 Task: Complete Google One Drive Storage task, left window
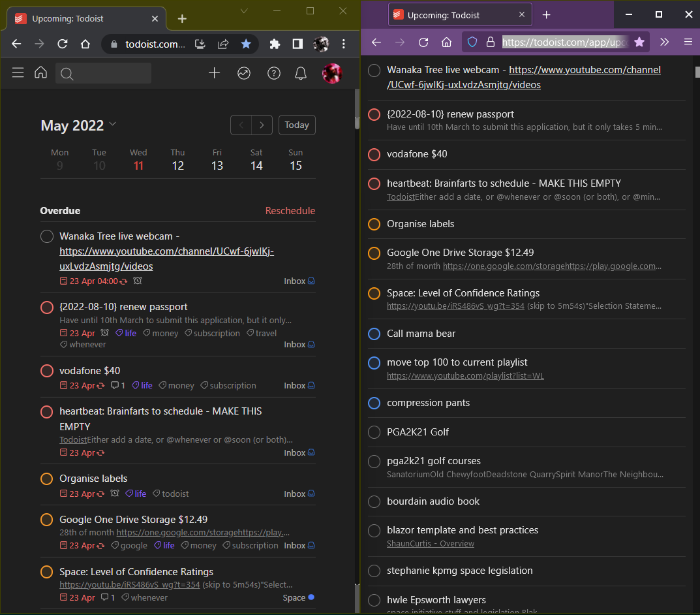click(x=47, y=520)
